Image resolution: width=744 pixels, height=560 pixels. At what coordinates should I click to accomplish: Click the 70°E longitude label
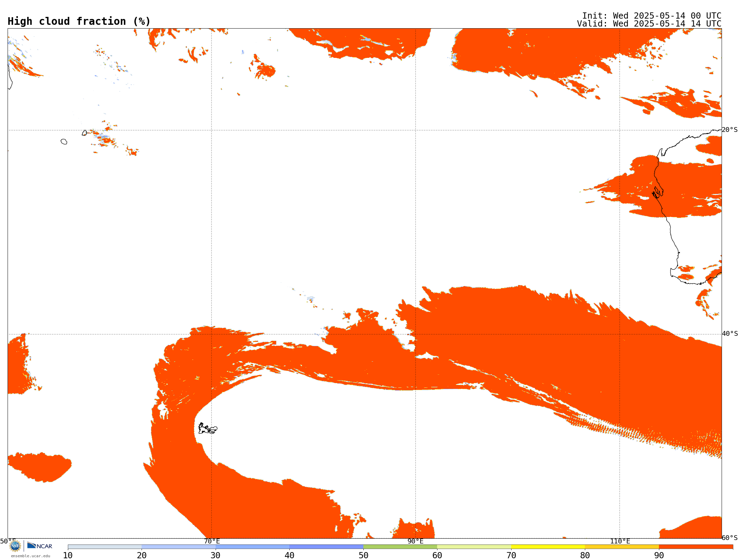pos(212,541)
